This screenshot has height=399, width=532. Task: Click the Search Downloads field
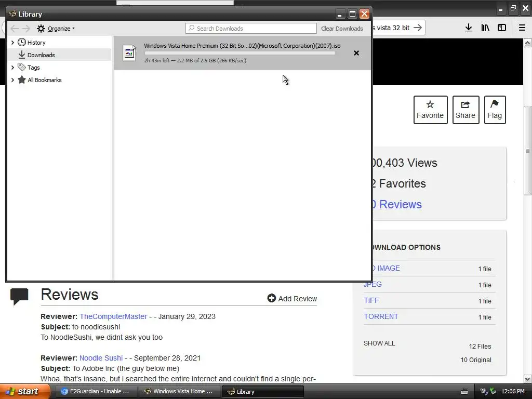pos(251,29)
